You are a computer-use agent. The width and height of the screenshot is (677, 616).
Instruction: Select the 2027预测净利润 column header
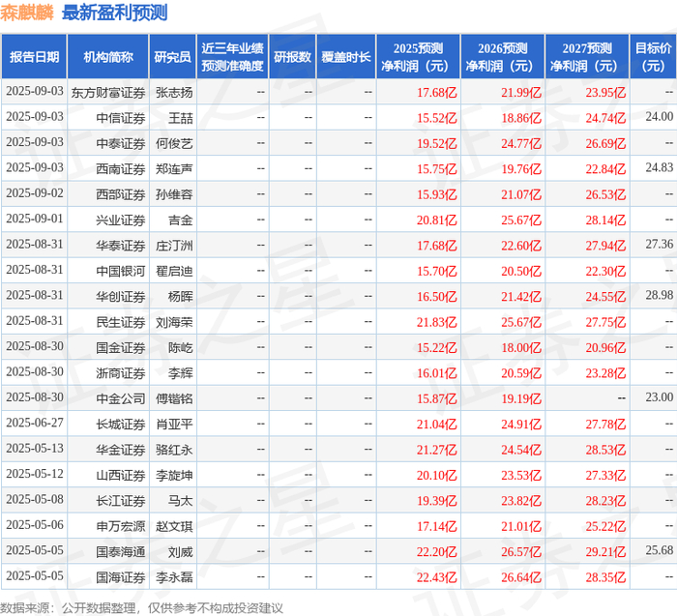tap(587, 57)
